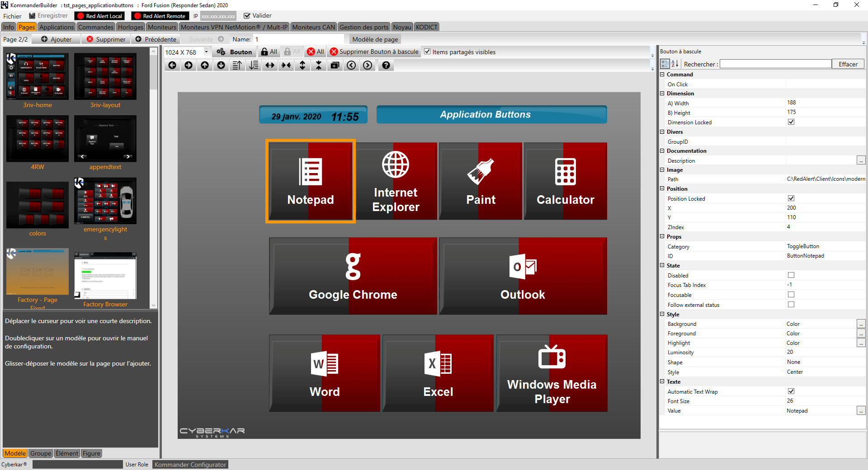The image size is (868, 470).
Task: Collapse the Style section in the properties panel
Action: 662,314
